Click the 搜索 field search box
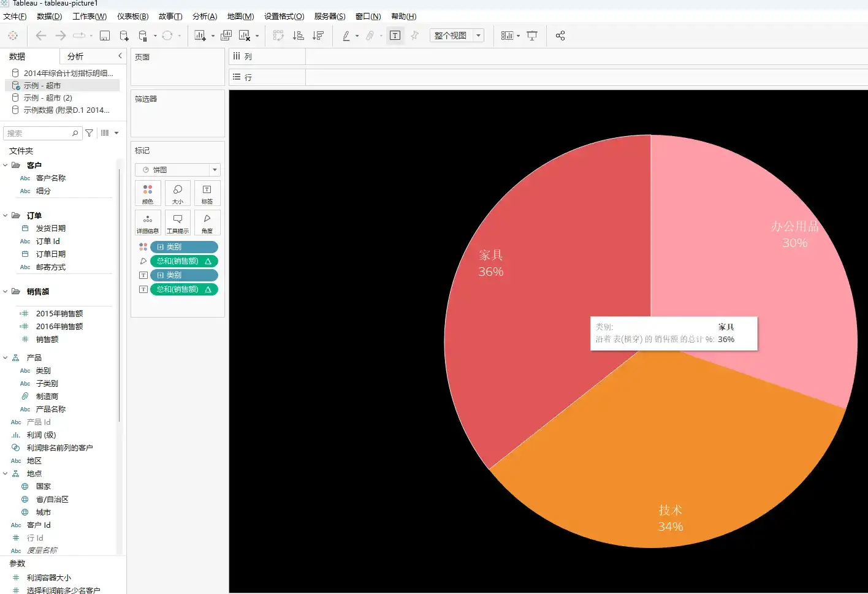 coord(39,133)
